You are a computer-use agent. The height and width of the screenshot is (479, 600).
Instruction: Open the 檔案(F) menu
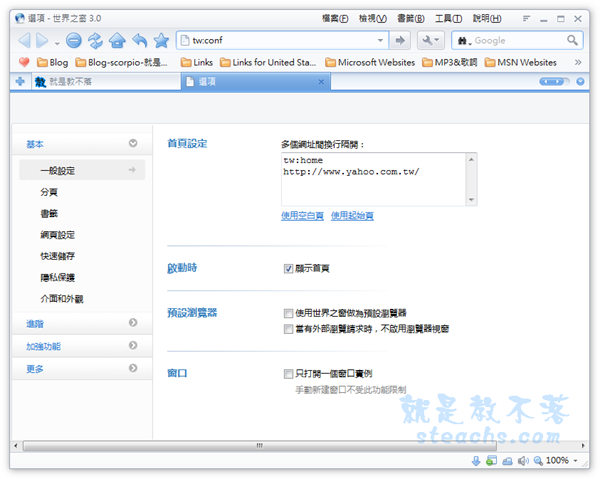[x=335, y=18]
